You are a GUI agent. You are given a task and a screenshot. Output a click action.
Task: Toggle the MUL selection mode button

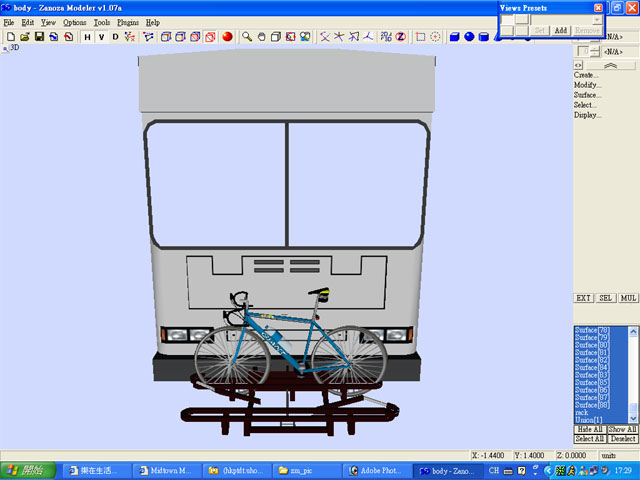coord(628,298)
